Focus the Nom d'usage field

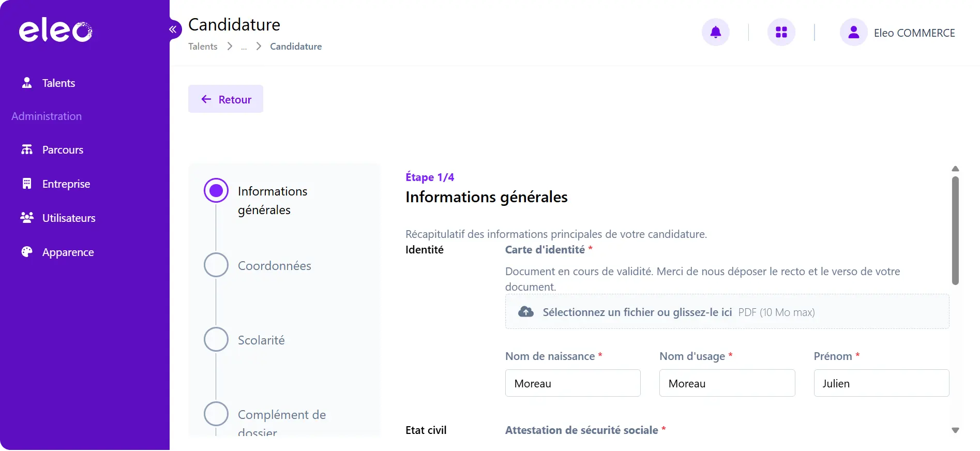point(727,383)
